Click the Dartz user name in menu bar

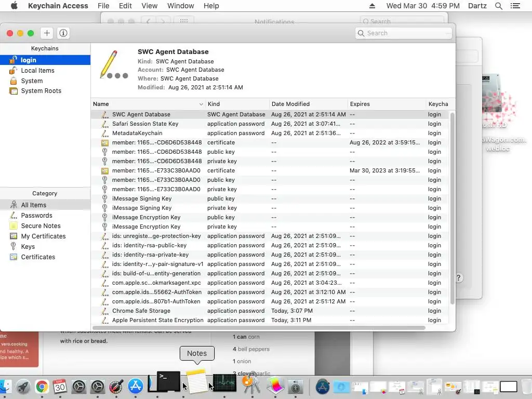[477, 6]
